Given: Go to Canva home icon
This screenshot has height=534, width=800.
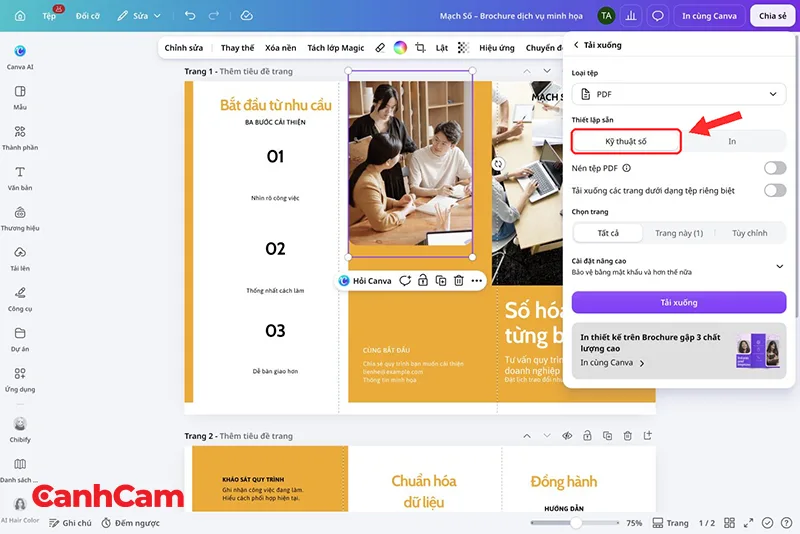Looking at the screenshot, I should (x=20, y=16).
